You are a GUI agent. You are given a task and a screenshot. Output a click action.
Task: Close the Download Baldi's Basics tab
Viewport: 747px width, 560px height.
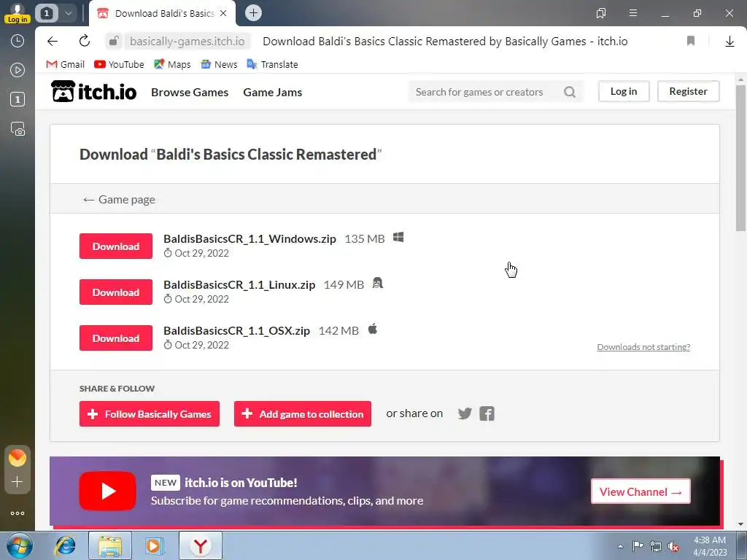click(223, 13)
